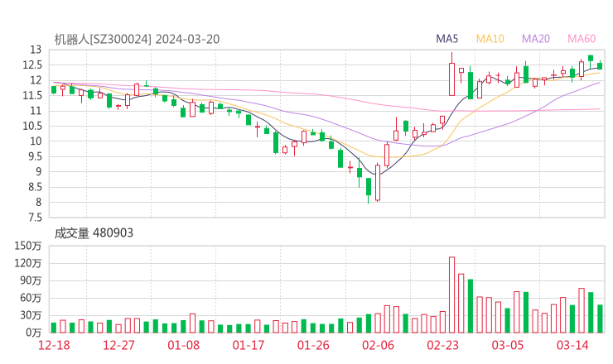Click the 01-08 date marker
This screenshot has width=613, height=364.
point(185,345)
